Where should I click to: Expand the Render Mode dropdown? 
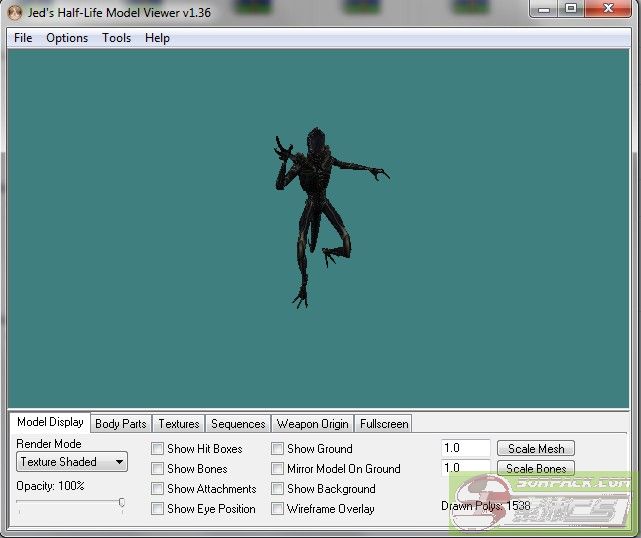point(72,462)
